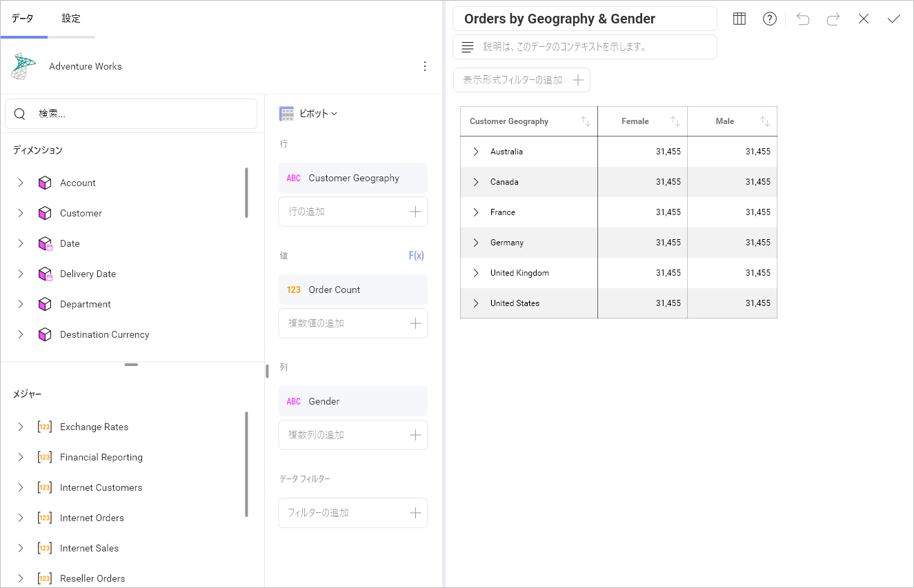Confirm changes with the checkmark button

point(893,19)
